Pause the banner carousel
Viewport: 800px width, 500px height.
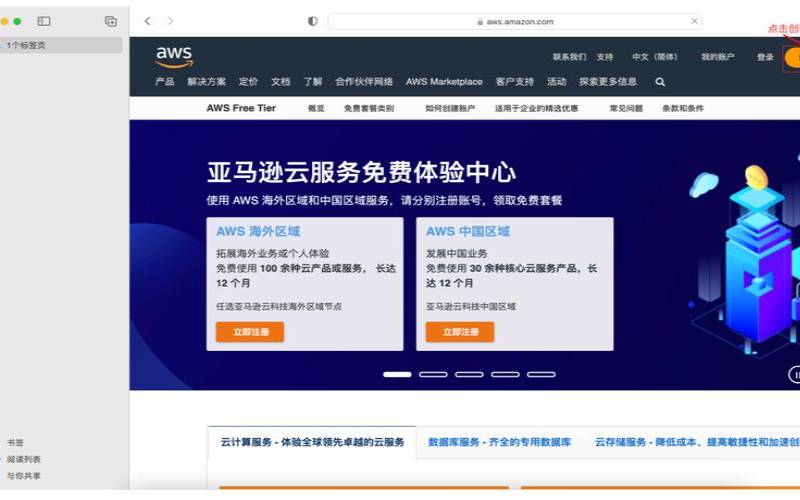click(x=795, y=374)
